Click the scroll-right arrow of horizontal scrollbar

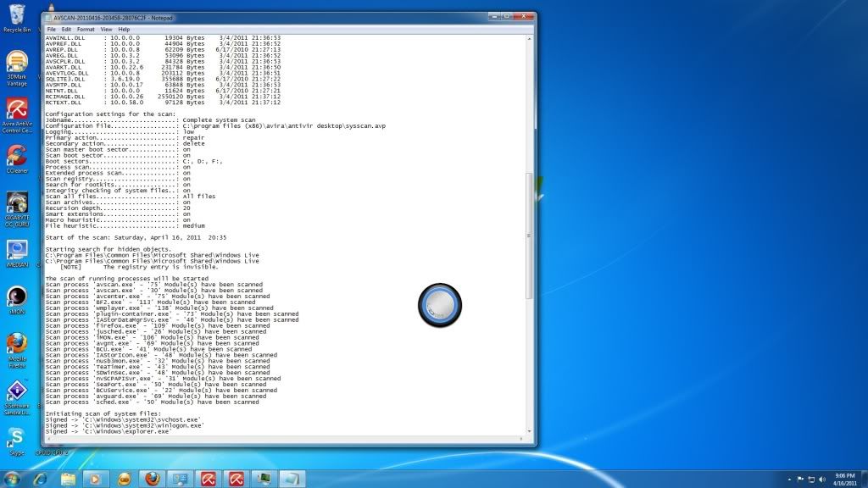[x=521, y=440]
